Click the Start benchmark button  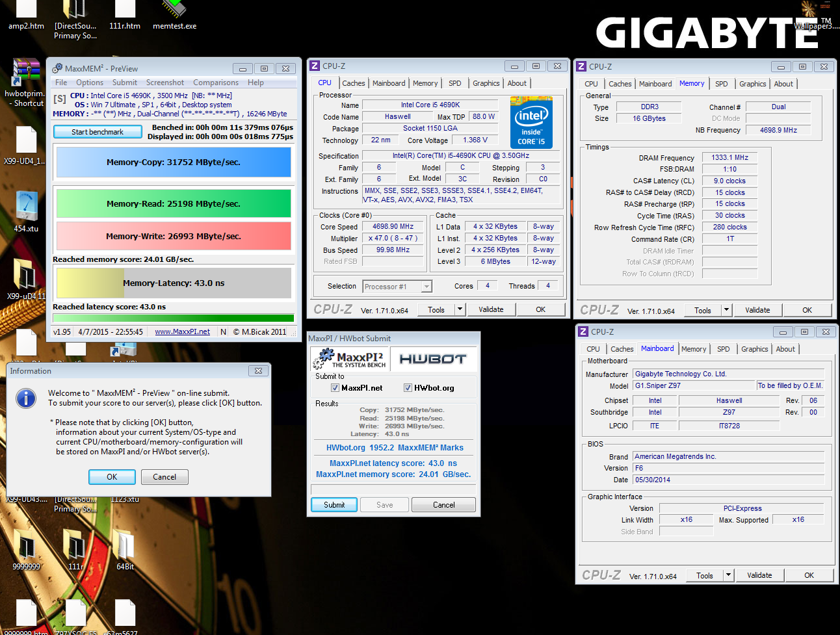(98, 132)
